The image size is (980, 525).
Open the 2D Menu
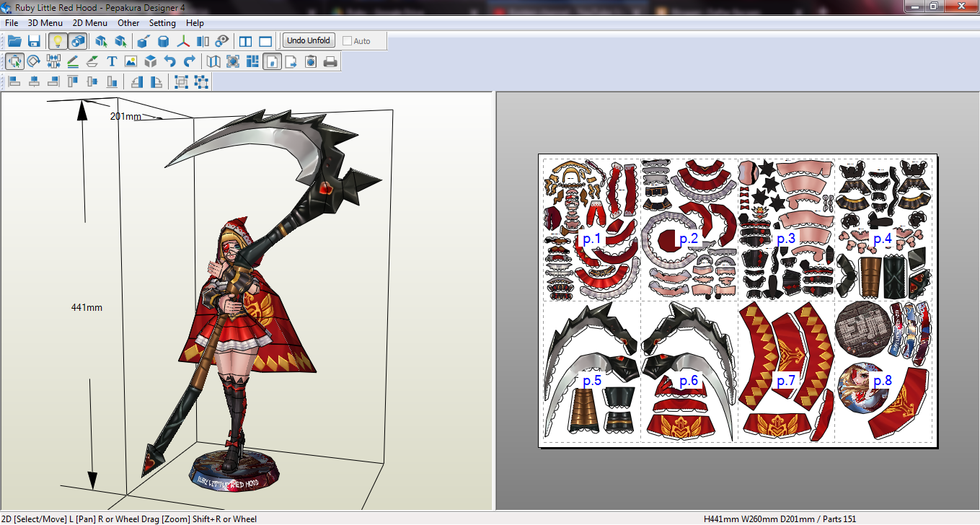click(89, 22)
